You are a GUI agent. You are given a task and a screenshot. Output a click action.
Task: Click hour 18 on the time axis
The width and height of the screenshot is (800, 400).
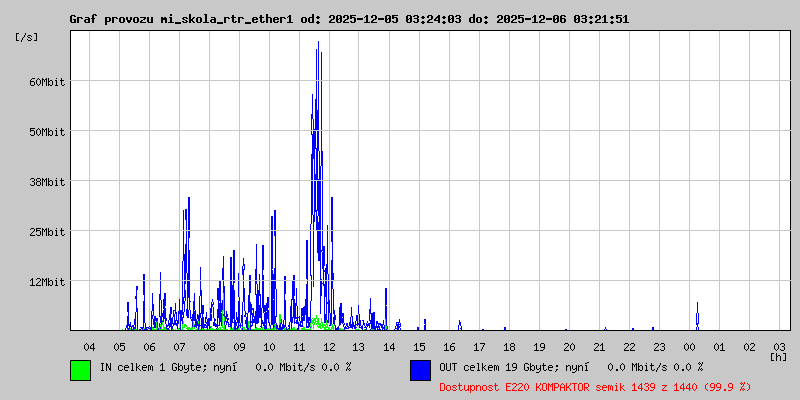tap(509, 346)
